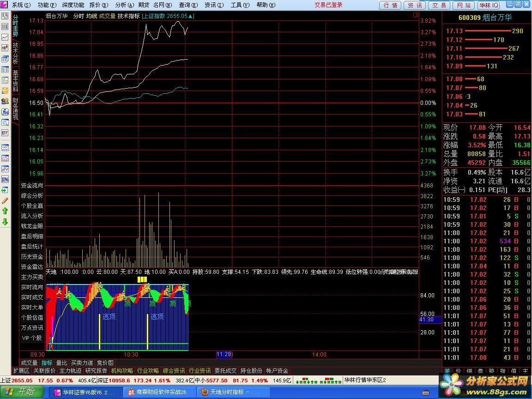Screen dimensions: 532x399
Task: Click the 华林IQ button
Action: (489, 5)
